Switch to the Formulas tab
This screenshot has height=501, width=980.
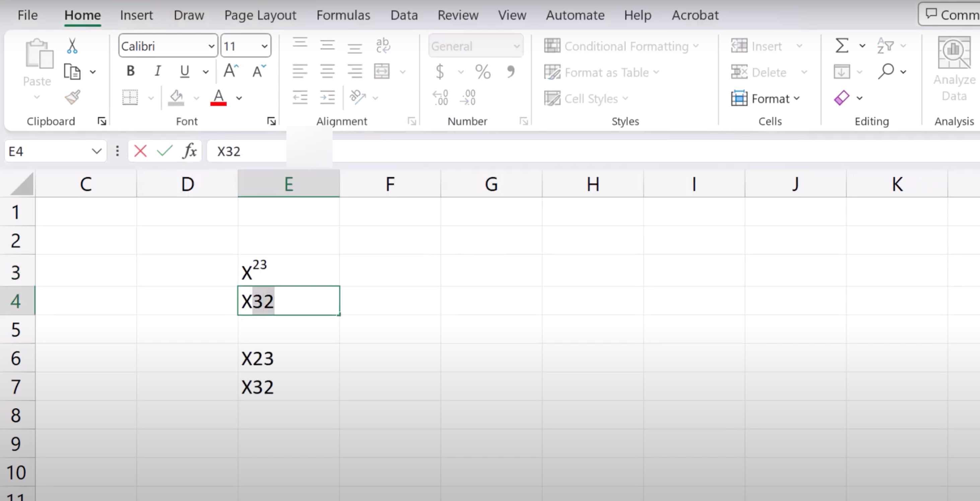click(343, 15)
